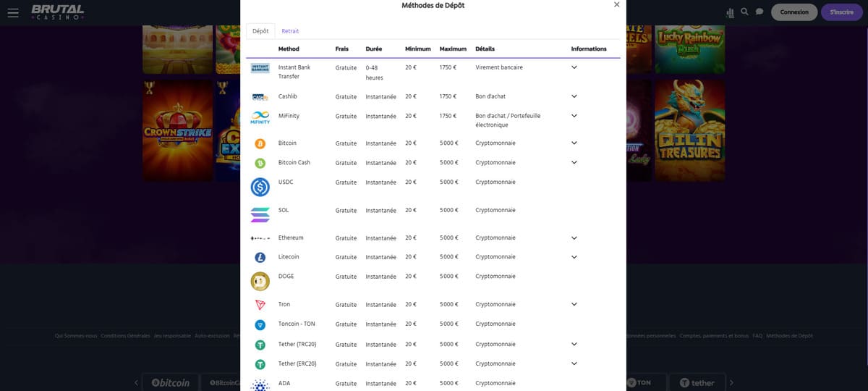The width and height of the screenshot is (868, 391).
Task: Click the tether logo in footer carousel
Action: click(x=696, y=382)
